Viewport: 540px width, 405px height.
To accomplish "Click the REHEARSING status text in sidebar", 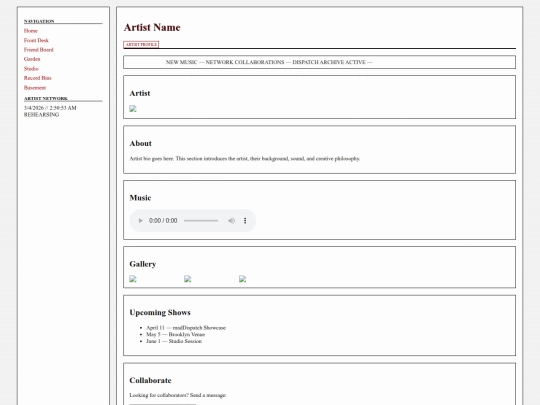I will tap(41, 115).
